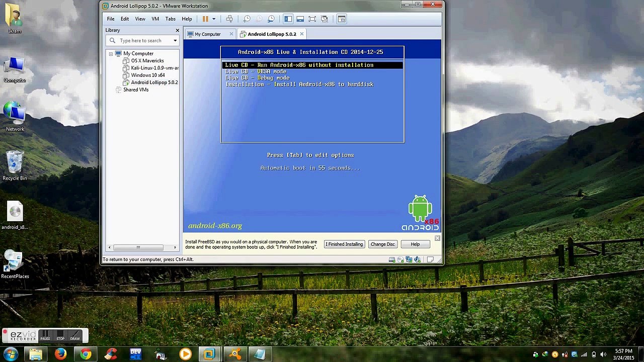Click the revert to snapshot icon

pos(259,19)
